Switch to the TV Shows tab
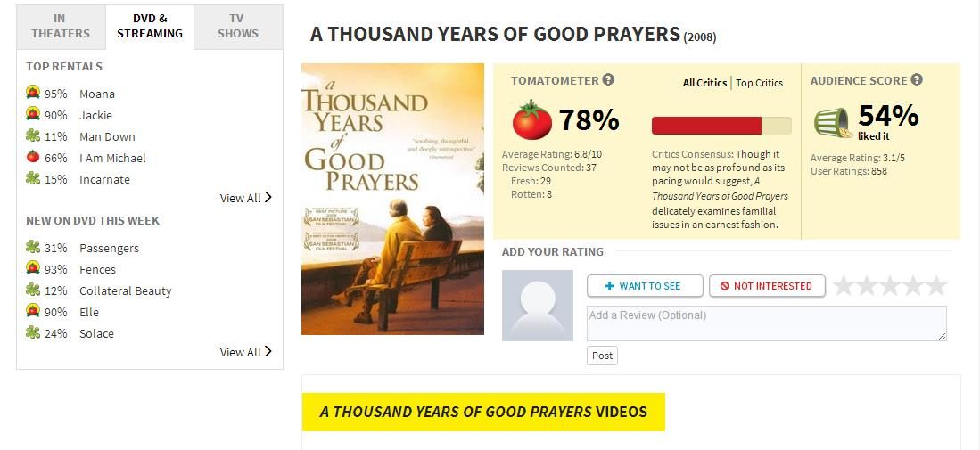 [x=238, y=27]
